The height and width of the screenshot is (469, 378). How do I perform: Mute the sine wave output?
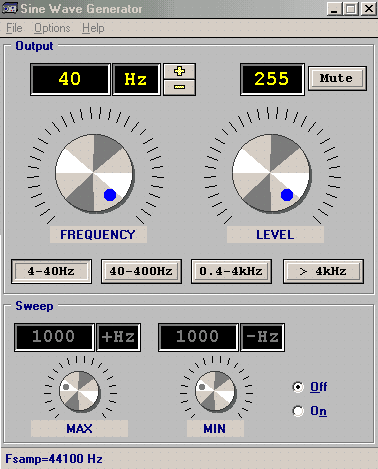coord(337,78)
